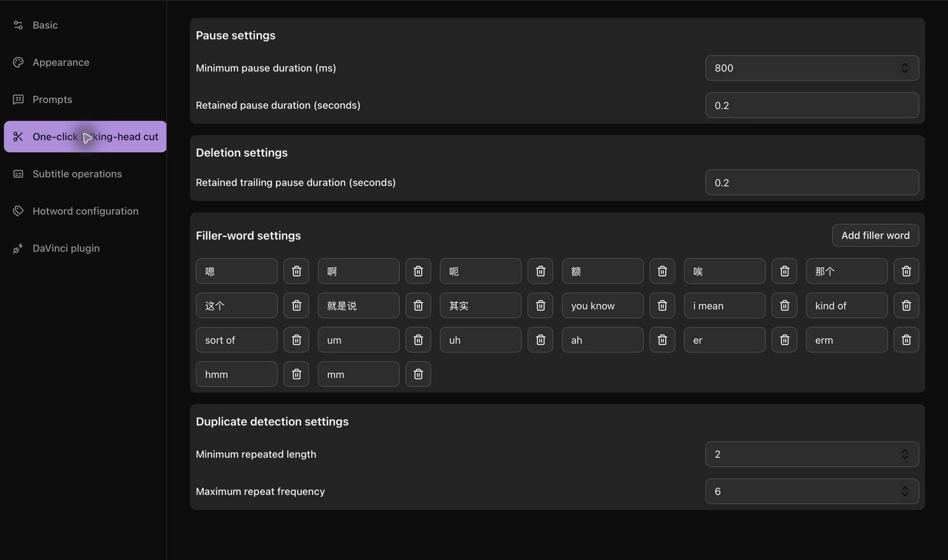Edit the 'um' filler word field
Screen dimensions: 948x560
tap(359, 339)
